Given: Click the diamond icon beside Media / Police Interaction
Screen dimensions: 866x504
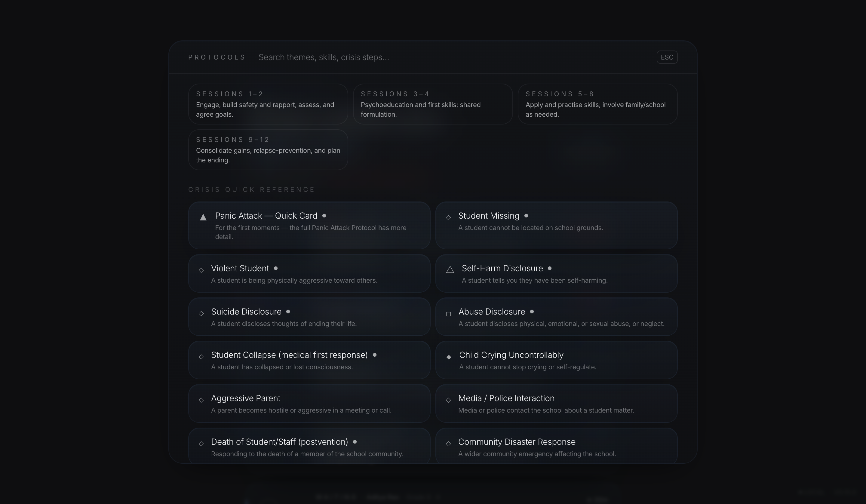Looking at the screenshot, I should (x=448, y=400).
